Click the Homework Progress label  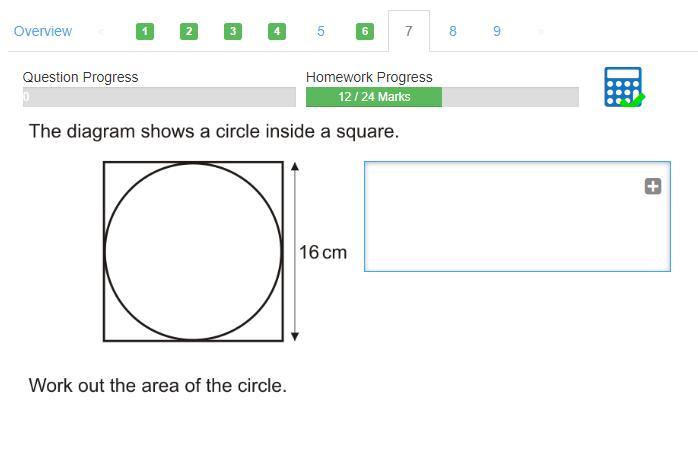pyautogui.click(x=369, y=77)
